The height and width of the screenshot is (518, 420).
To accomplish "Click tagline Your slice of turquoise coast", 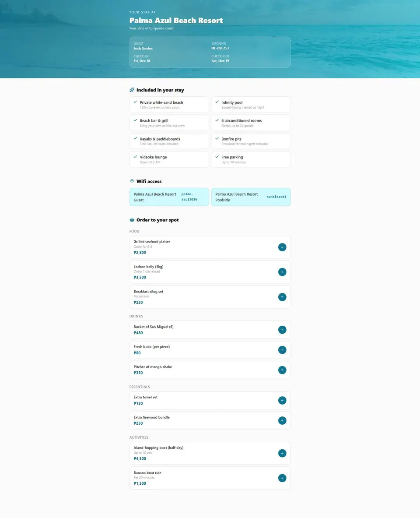I will [x=151, y=28].
